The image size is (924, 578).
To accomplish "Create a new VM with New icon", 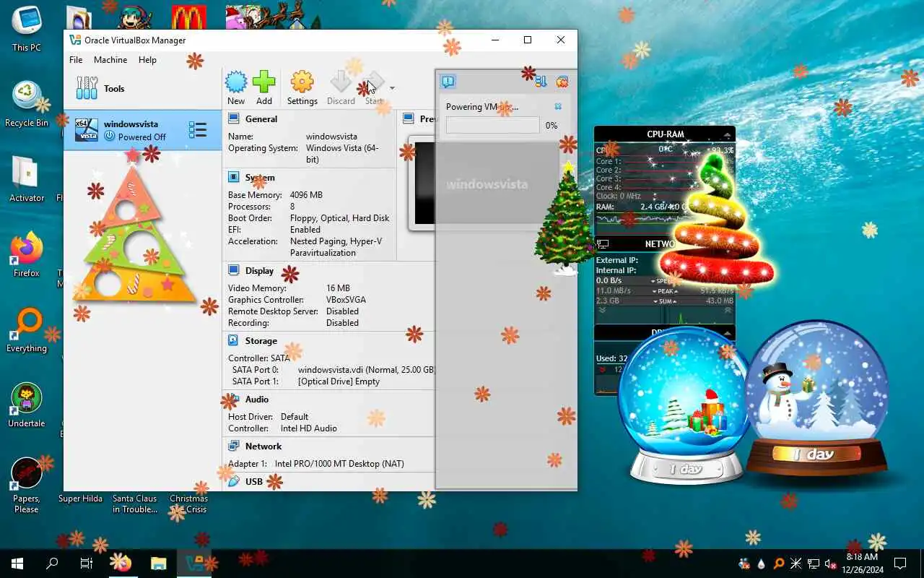I will [236, 82].
